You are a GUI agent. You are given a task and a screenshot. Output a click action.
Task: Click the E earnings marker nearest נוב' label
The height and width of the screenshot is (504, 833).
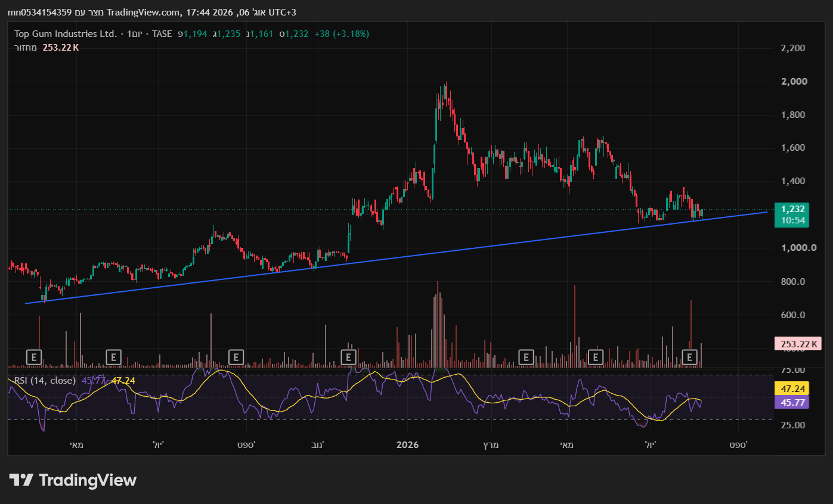click(x=348, y=357)
